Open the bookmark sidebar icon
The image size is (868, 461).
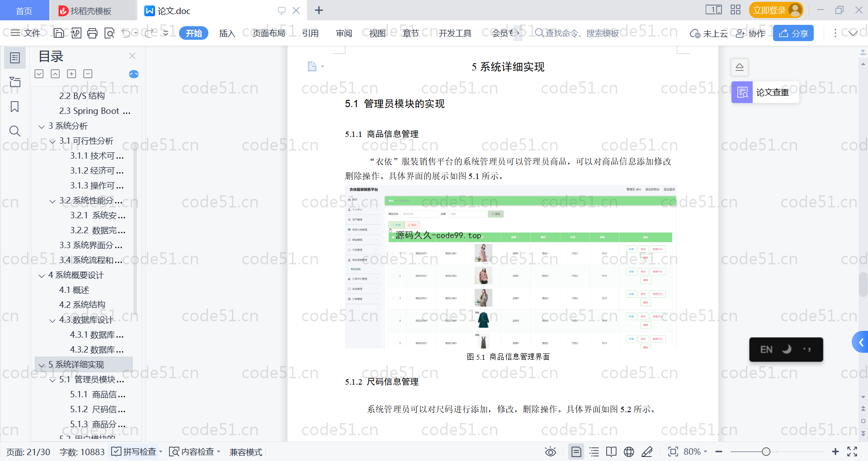(x=15, y=107)
